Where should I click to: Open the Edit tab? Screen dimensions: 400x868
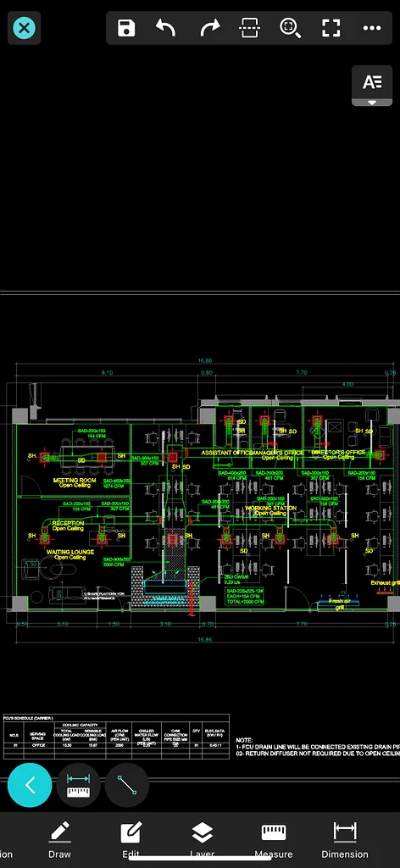click(131, 840)
